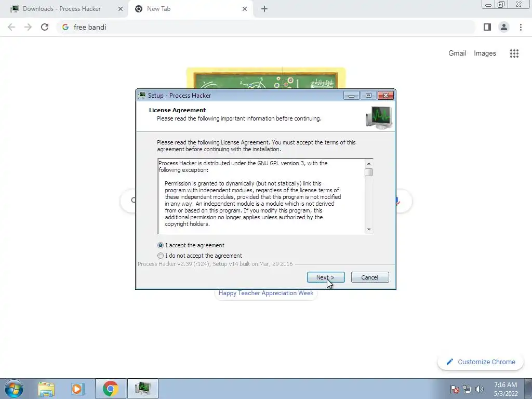This screenshot has height=399, width=532.
Task: Open the Chrome profile avatar menu
Action: tap(504, 27)
